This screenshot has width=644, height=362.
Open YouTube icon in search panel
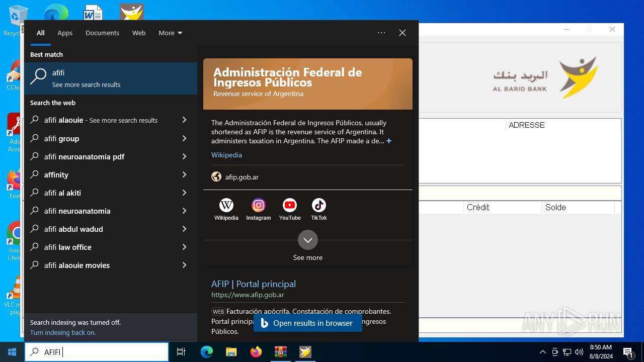(x=290, y=205)
